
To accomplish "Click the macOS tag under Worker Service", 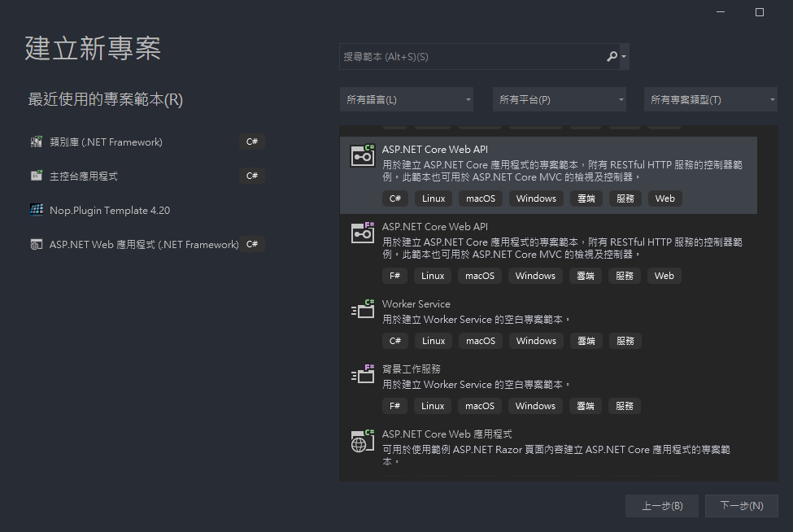I will pyautogui.click(x=481, y=341).
